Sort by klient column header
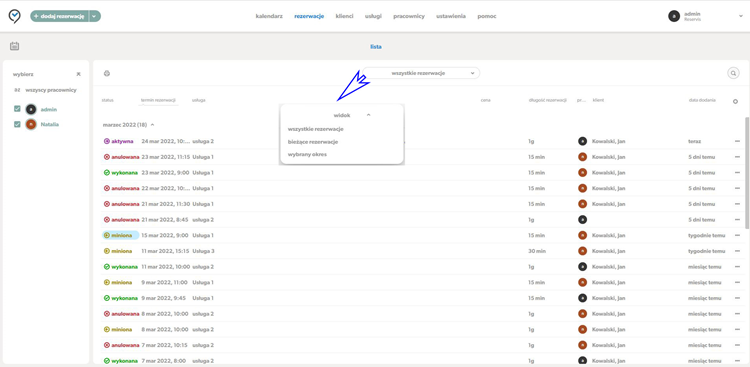 (x=598, y=100)
